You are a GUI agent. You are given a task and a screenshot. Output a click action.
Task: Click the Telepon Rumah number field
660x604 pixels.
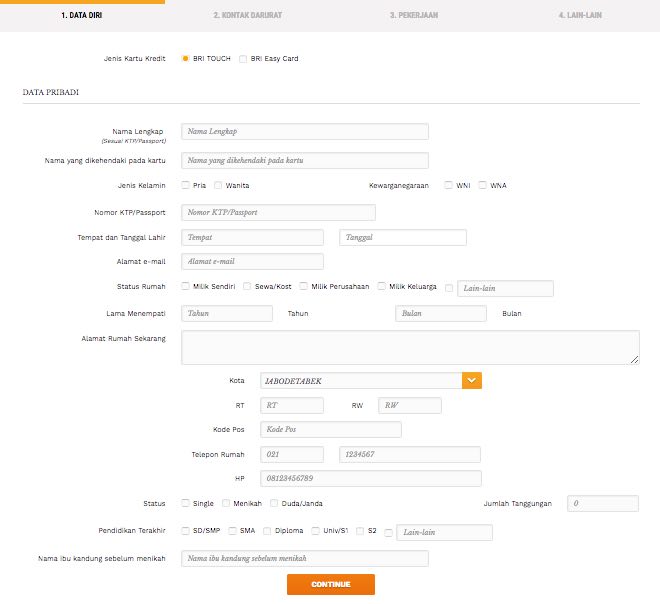click(410, 455)
